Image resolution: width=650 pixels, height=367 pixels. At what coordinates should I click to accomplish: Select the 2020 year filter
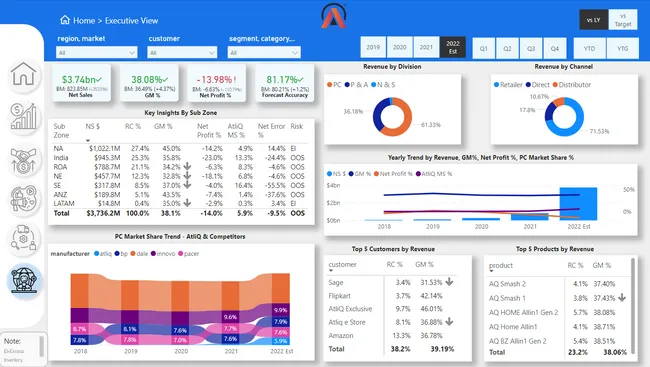pos(400,48)
